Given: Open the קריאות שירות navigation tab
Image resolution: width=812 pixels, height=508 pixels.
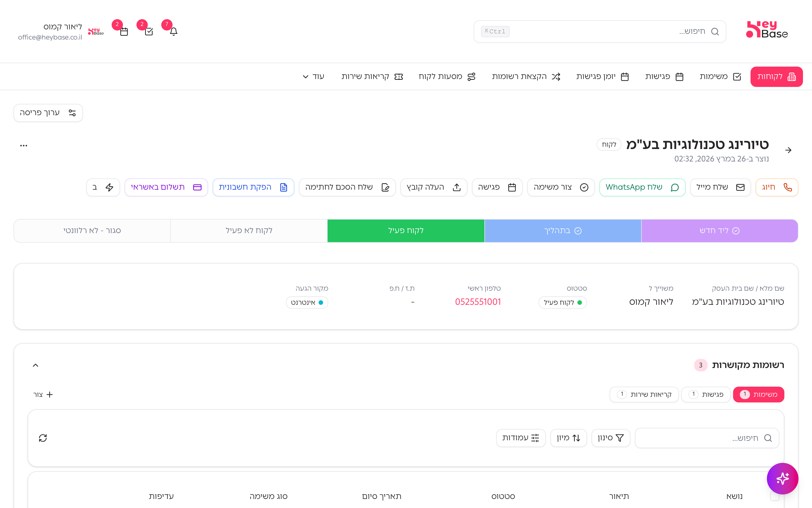Looking at the screenshot, I should [372, 76].
